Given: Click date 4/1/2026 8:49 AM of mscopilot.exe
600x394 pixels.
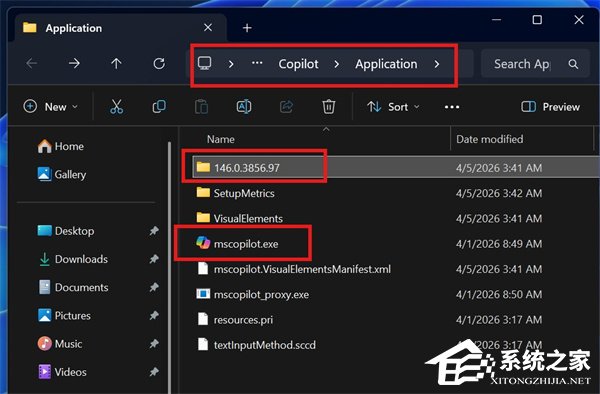Looking at the screenshot, I should tap(499, 244).
